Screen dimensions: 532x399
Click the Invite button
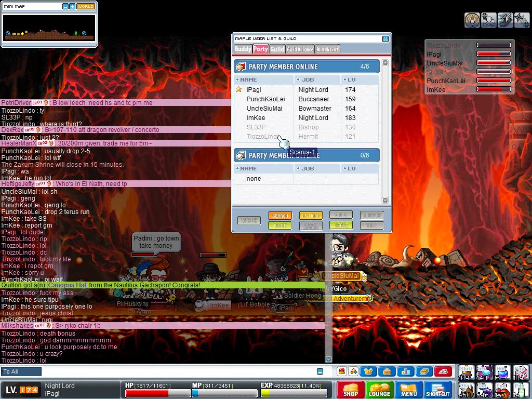coord(280,225)
